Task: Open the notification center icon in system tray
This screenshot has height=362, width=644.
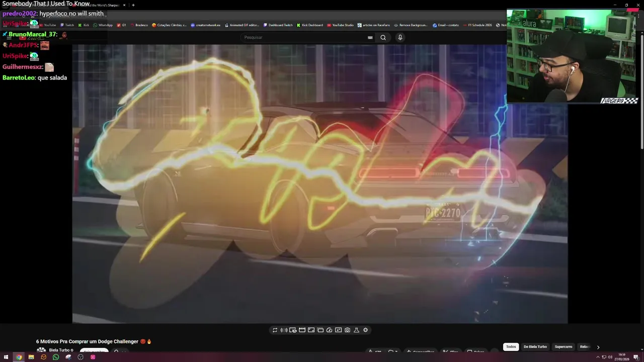Action: click(x=636, y=357)
